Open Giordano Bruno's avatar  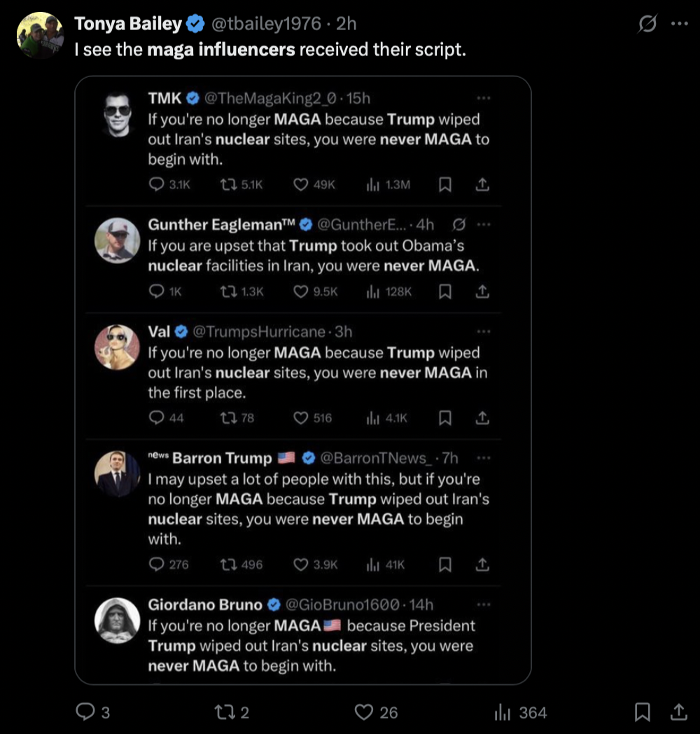[117, 621]
